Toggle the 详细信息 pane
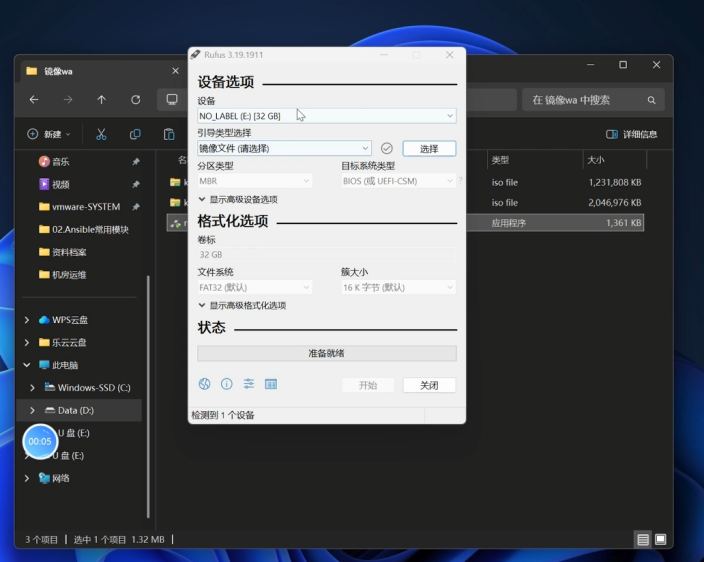This screenshot has width=704, height=562. point(631,134)
